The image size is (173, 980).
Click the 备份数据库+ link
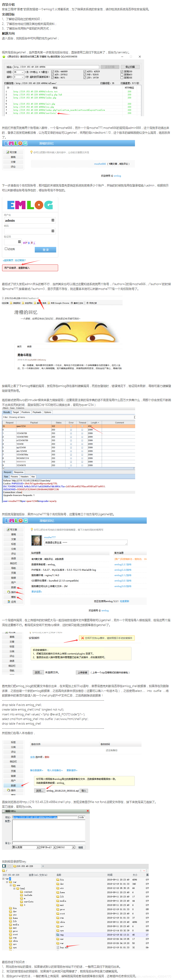pyautogui.click(x=37, y=770)
